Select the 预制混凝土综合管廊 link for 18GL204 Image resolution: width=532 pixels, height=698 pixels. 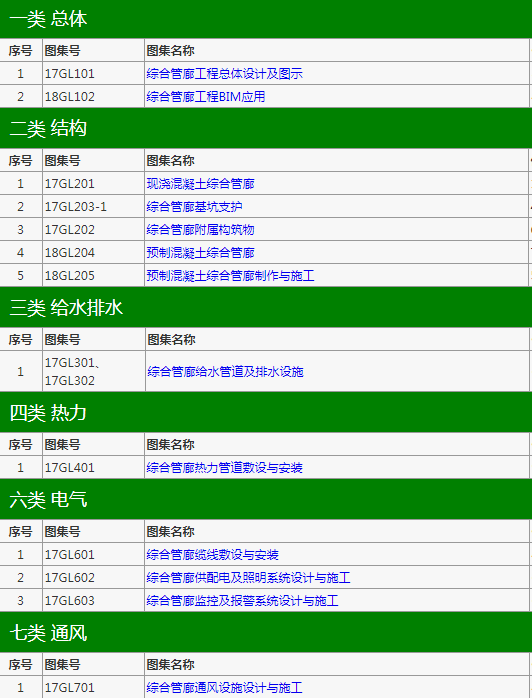click(x=200, y=253)
